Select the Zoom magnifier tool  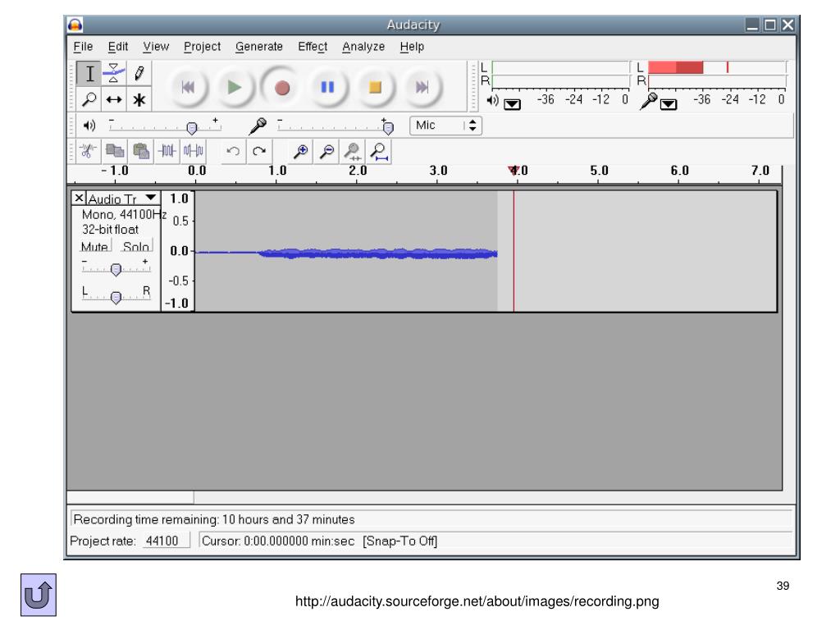point(89,99)
